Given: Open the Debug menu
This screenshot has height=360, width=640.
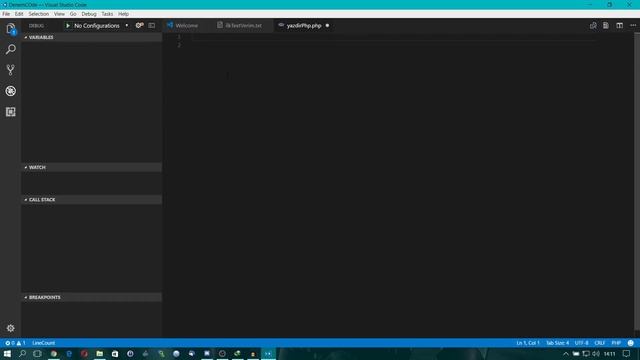Looking at the screenshot, I should [x=89, y=14].
